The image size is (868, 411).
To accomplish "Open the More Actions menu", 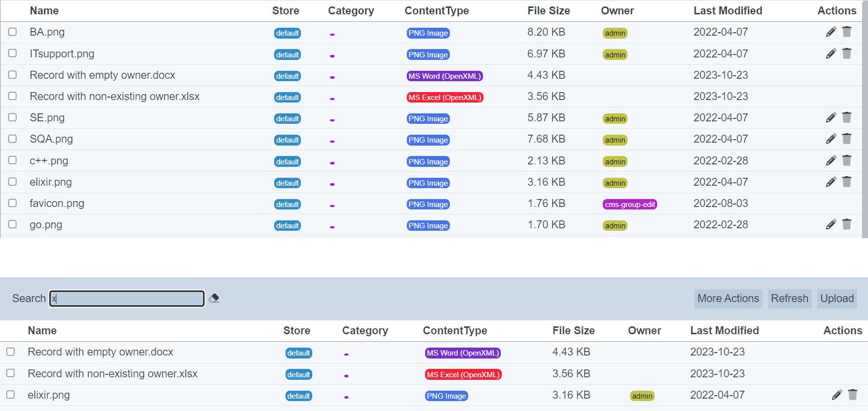I will [728, 299].
